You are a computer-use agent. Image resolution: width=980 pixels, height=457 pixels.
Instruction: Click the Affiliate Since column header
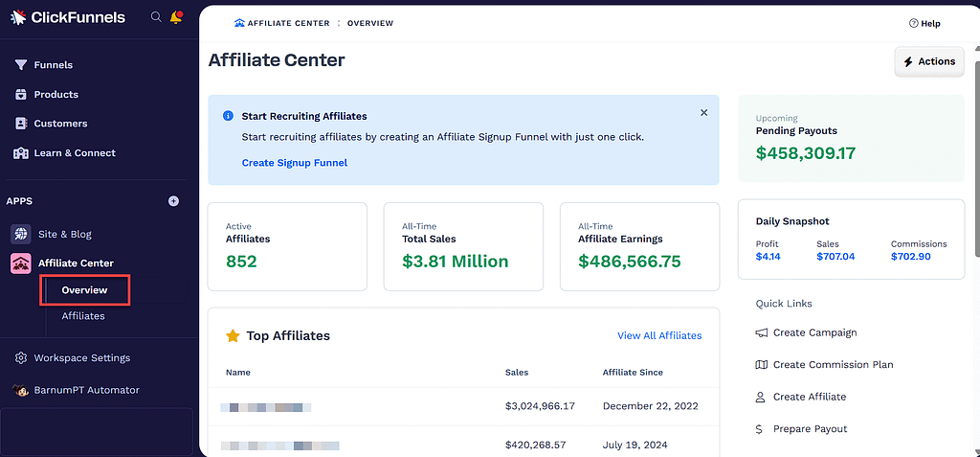click(x=634, y=373)
